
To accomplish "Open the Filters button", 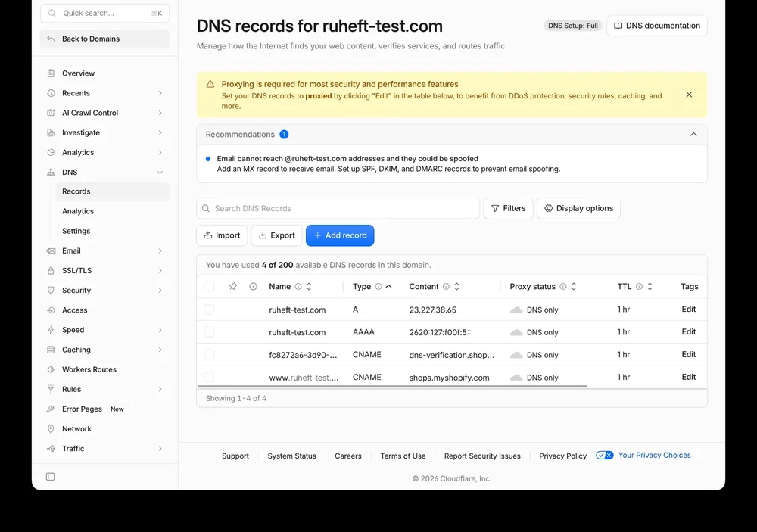I will click(x=509, y=209).
